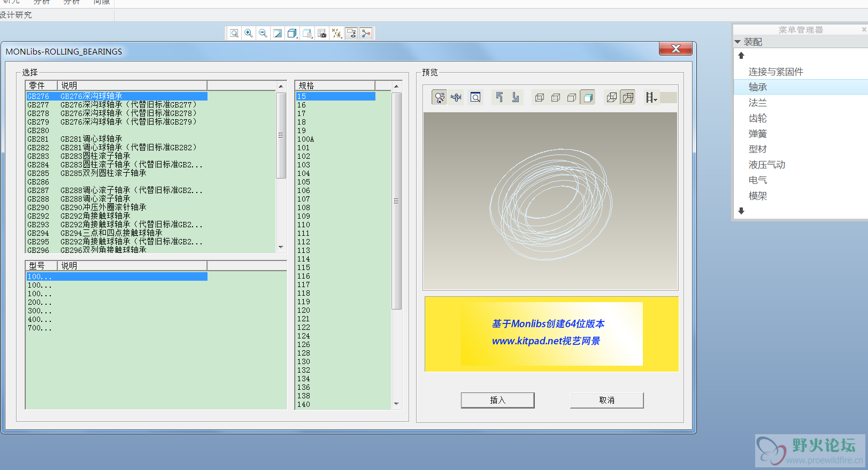
Task: Select part row GB283 圆柱滚子轴承
Action: coord(117,156)
